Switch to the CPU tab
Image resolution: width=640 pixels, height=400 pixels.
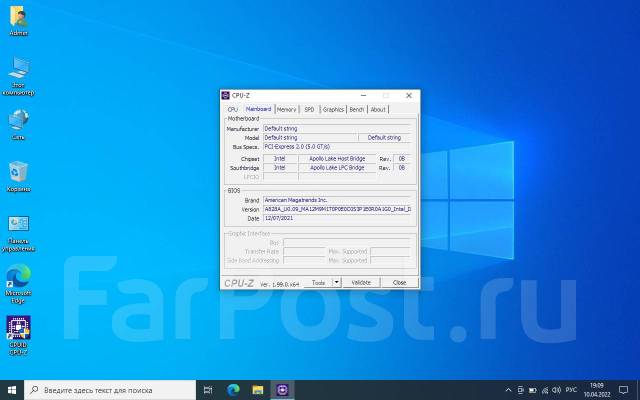(x=233, y=109)
